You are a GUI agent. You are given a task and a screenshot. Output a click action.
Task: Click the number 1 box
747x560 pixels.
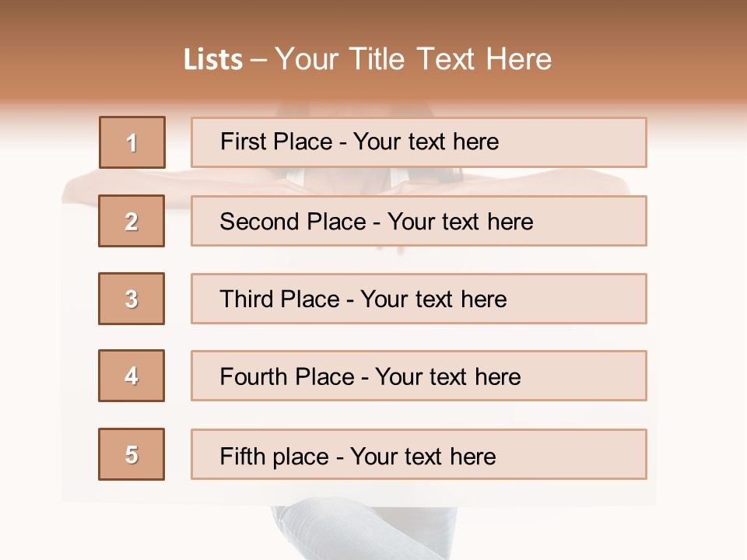132,142
